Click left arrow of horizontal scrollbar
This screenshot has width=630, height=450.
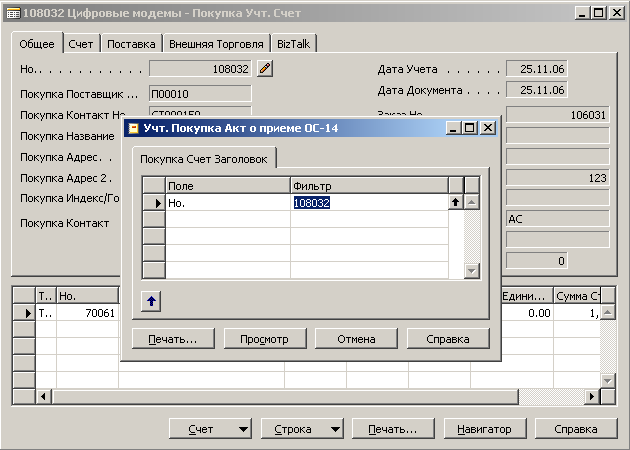point(43,397)
